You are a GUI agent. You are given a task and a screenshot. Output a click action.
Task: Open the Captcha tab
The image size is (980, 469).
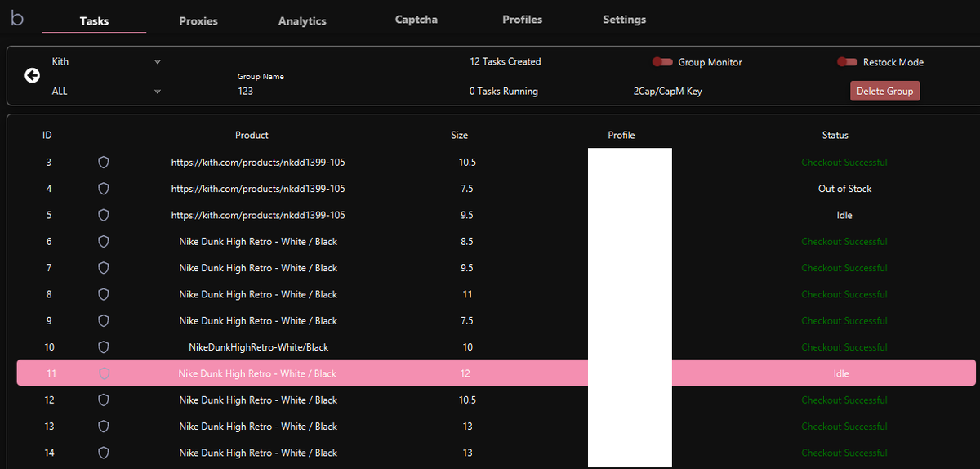coord(416,20)
